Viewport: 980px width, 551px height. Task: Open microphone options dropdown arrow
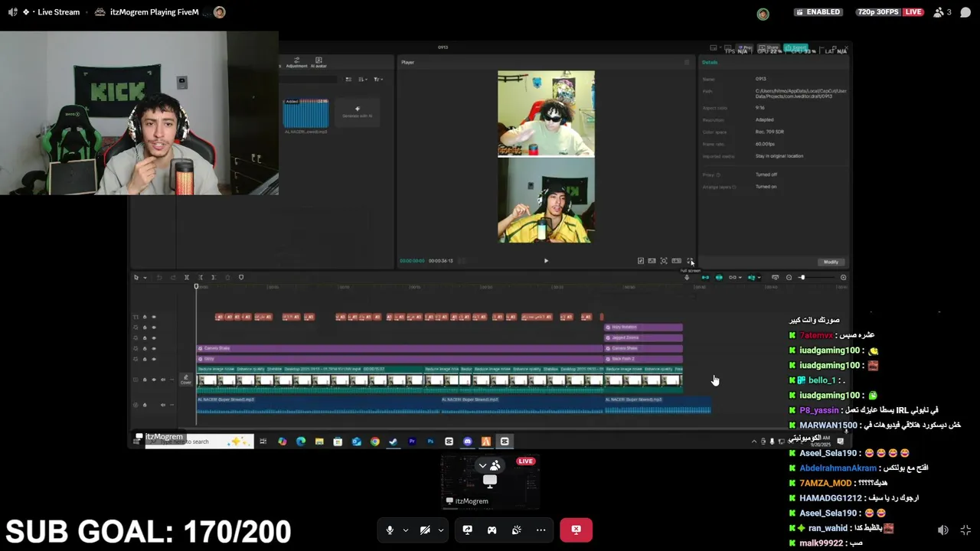(405, 530)
